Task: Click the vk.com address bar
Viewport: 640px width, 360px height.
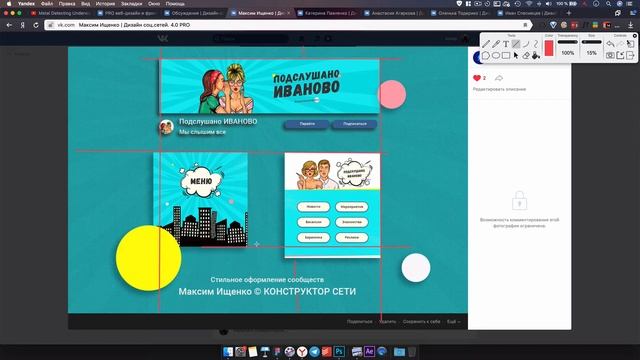Action: [x=288, y=25]
